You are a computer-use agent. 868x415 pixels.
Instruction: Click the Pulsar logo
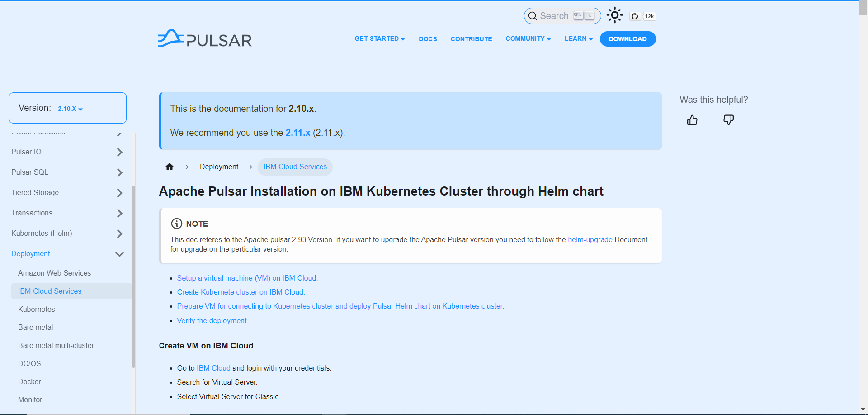205,39
